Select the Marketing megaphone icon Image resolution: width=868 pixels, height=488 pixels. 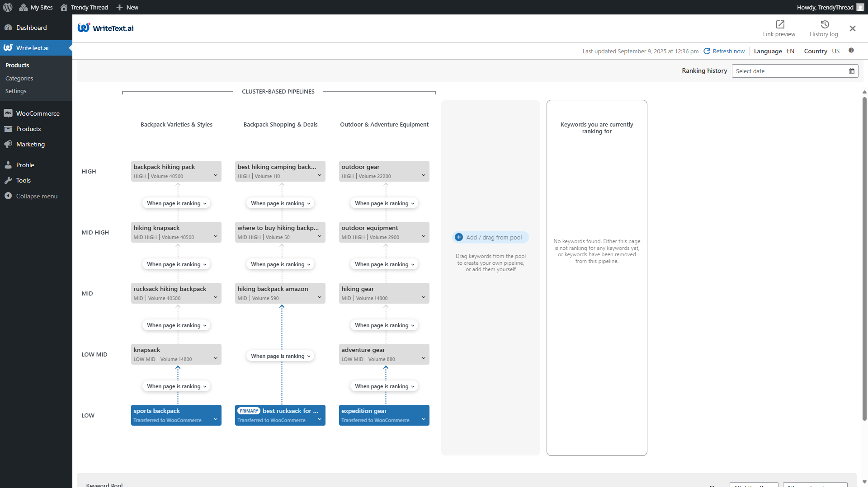point(8,144)
